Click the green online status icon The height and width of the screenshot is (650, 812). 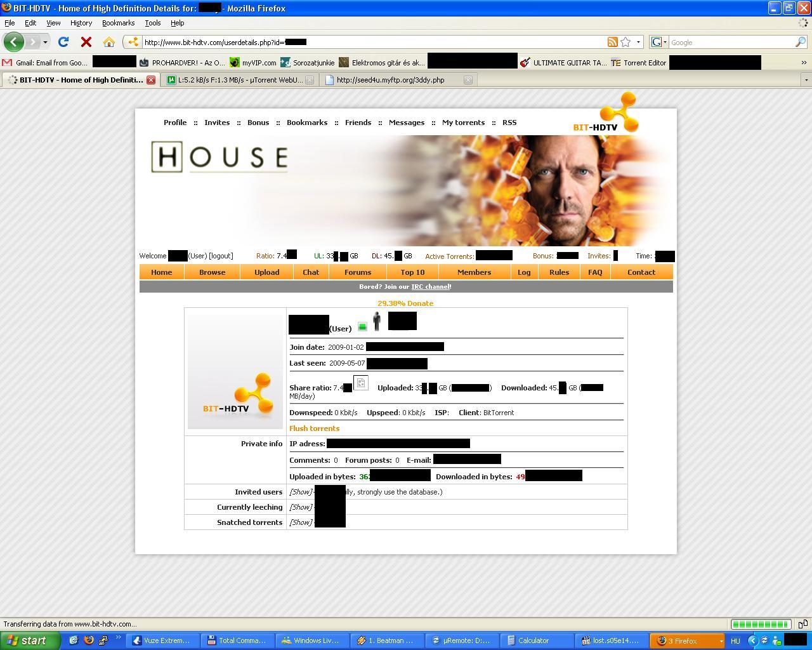[362, 327]
